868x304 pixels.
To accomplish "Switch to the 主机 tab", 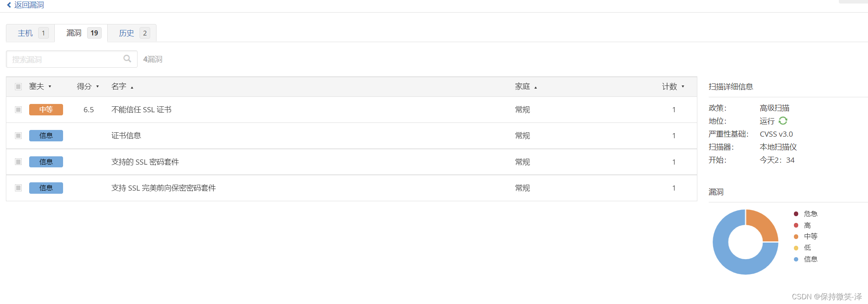I will (x=25, y=33).
